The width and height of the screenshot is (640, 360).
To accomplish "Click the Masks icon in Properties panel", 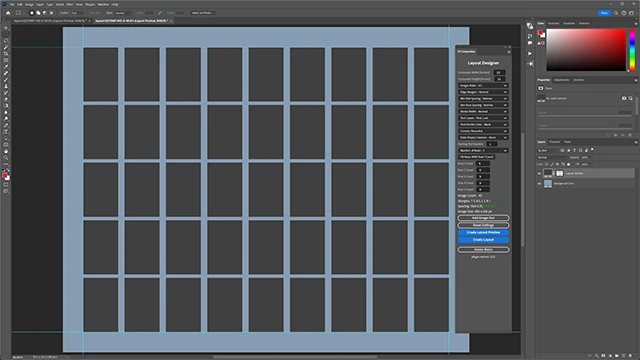I will pos(541,88).
